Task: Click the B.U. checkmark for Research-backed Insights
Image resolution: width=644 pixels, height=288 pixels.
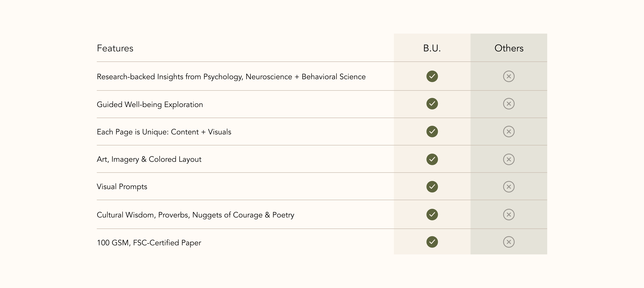Action: pos(432,76)
